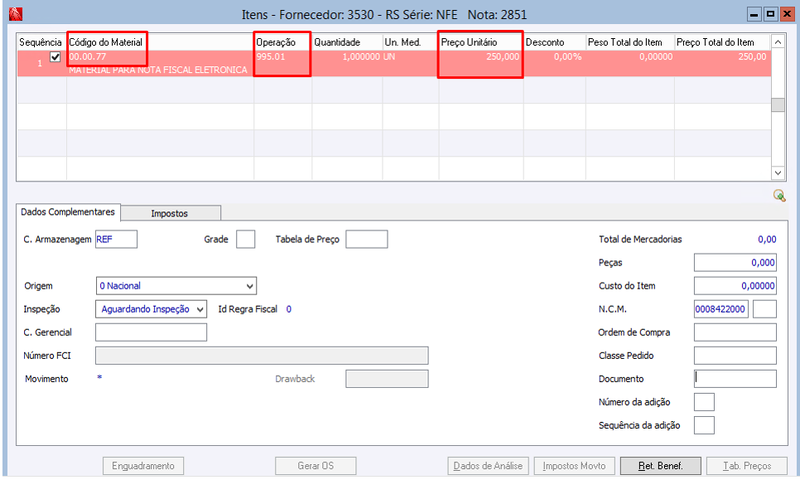The image size is (800, 480).
Task: Switch to the Impostos tab
Action: (x=170, y=213)
